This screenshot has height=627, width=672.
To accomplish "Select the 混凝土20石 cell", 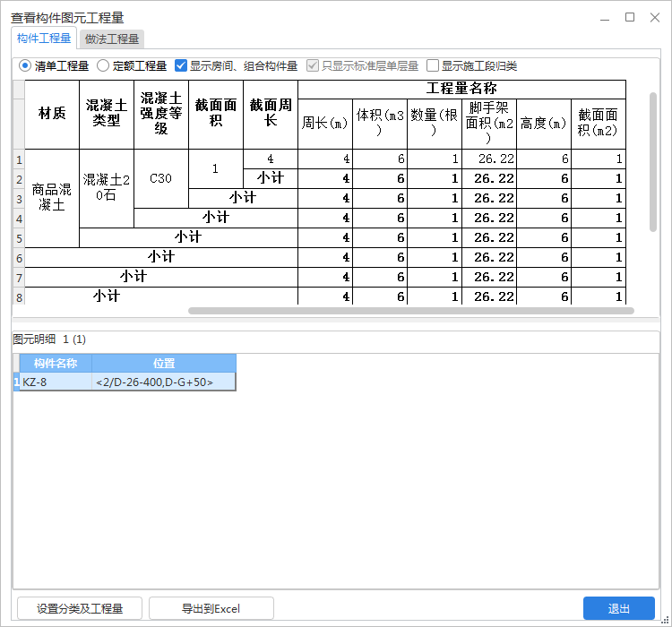I will [x=107, y=188].
